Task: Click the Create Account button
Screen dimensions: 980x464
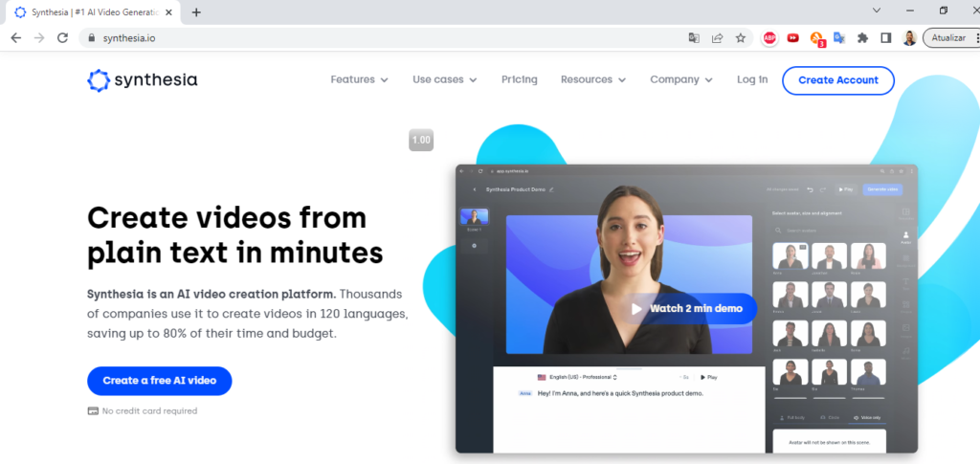Action: (838, 80)
